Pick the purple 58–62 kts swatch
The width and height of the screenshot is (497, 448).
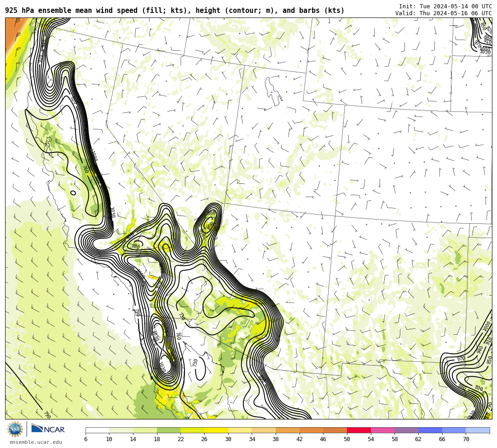406,430
